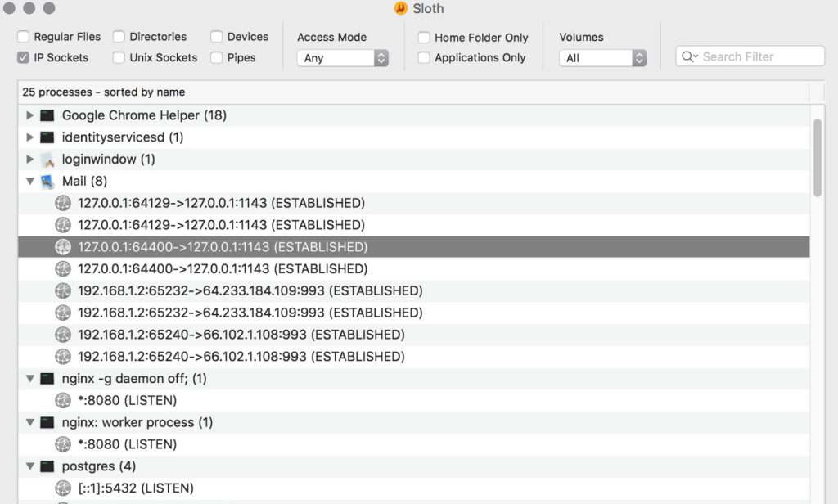Screen dimensions: 838x504
Task: Click globe icon of highlighted 127.0.0.1:64400 socket
Action: click(x=63, y=247)
